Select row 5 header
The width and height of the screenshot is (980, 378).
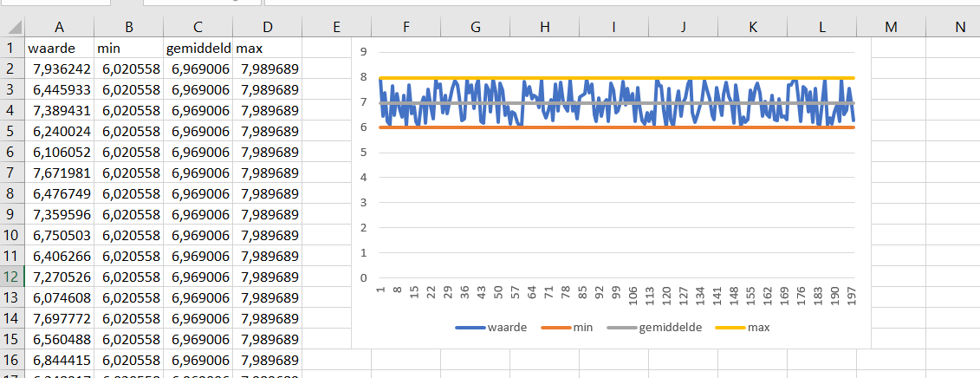(x=12, y=131)
